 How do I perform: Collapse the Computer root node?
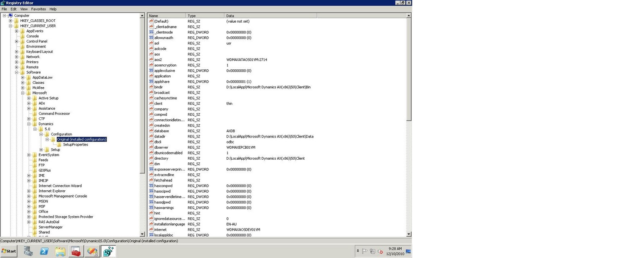pos(4,16)
